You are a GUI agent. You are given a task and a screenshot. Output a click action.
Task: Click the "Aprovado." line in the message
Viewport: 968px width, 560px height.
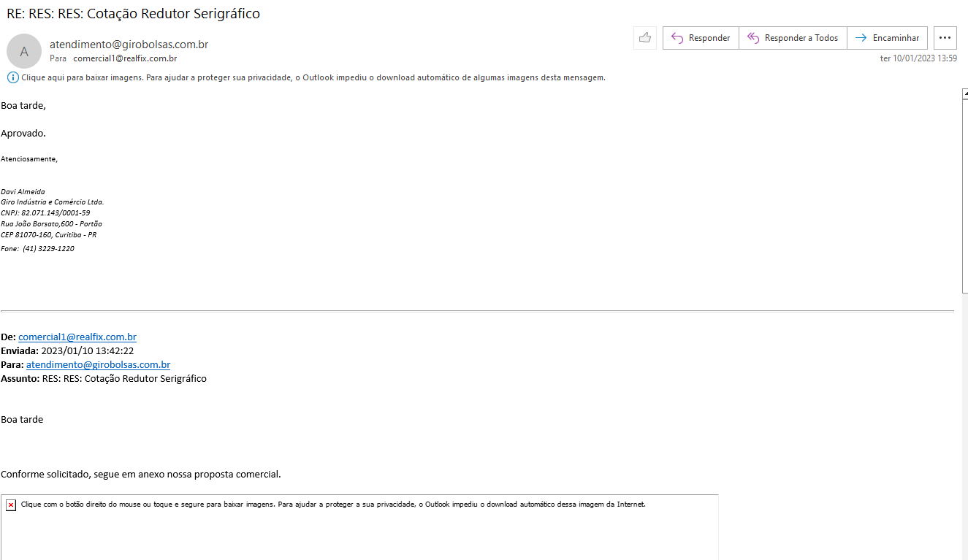pos(23,134)
